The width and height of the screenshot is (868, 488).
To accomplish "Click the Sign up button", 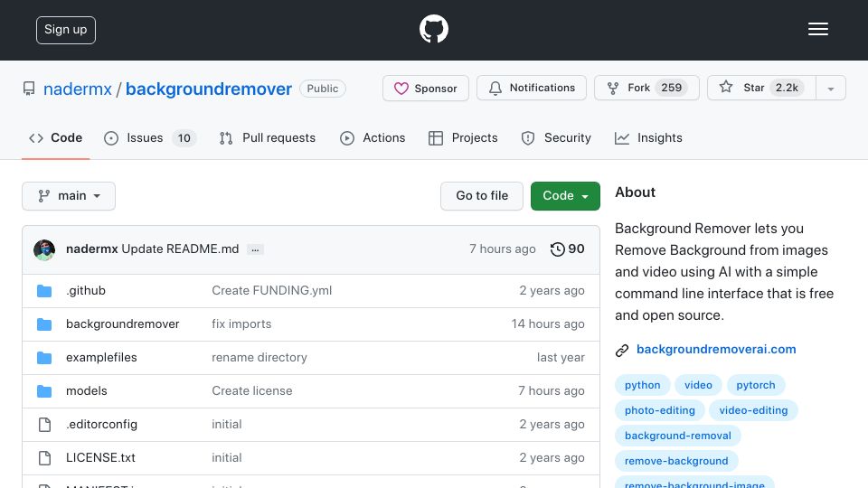I will pyautogui.click(x=66, y=30).
